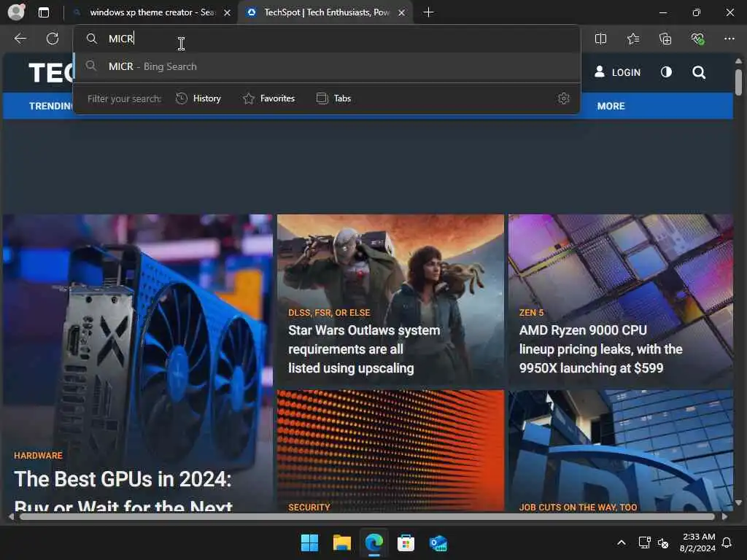Open the clock showing 2:33 AM

[x=697, y=542]
